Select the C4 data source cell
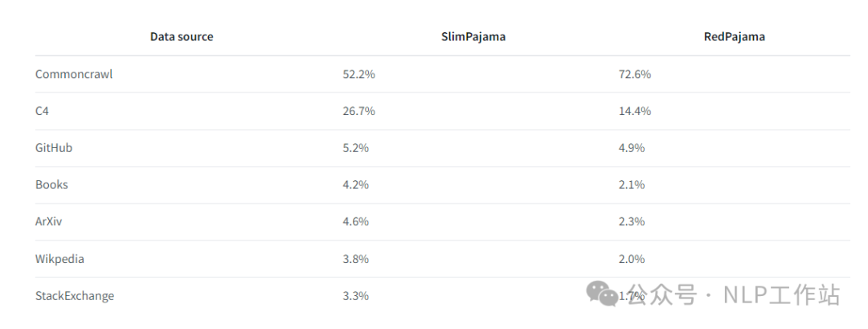 pyautogui.click(x=42, y=111)
